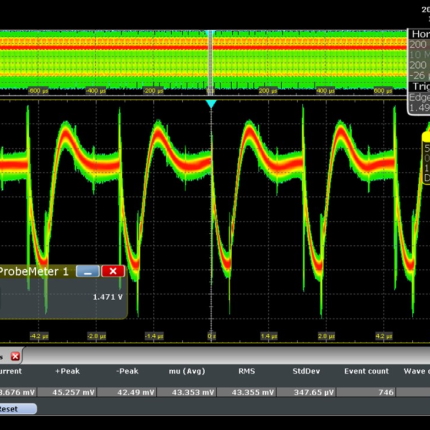The width and height of the screenshot is (430, 430).
Task: Open the Trigger settings label in side panel
Action: (x=421, y=87)
